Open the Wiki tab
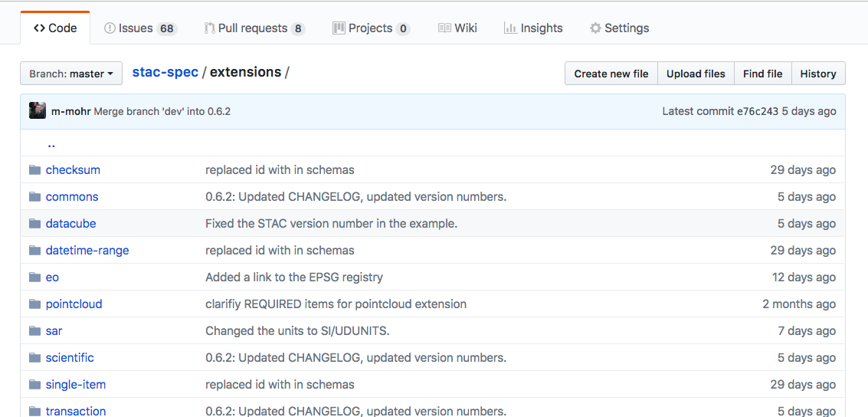The image size is (868, 417). point(457,28)
